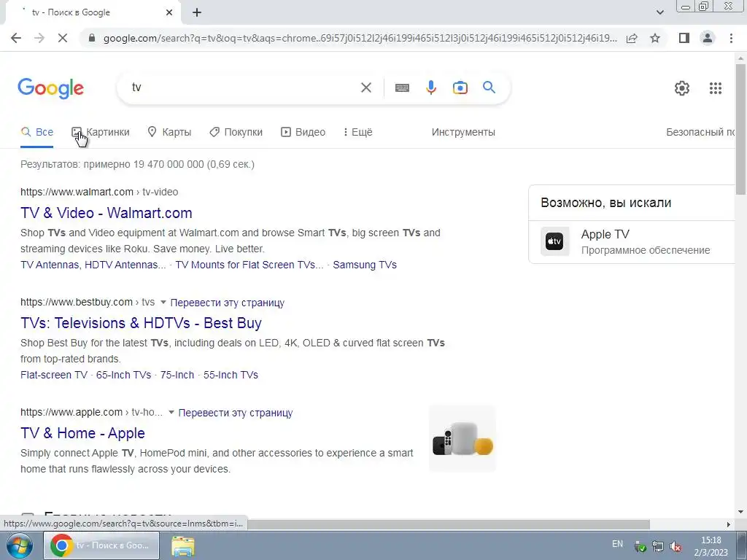Switch to the Карты tab
747x560 pixels.
click(x=169, y=133)
